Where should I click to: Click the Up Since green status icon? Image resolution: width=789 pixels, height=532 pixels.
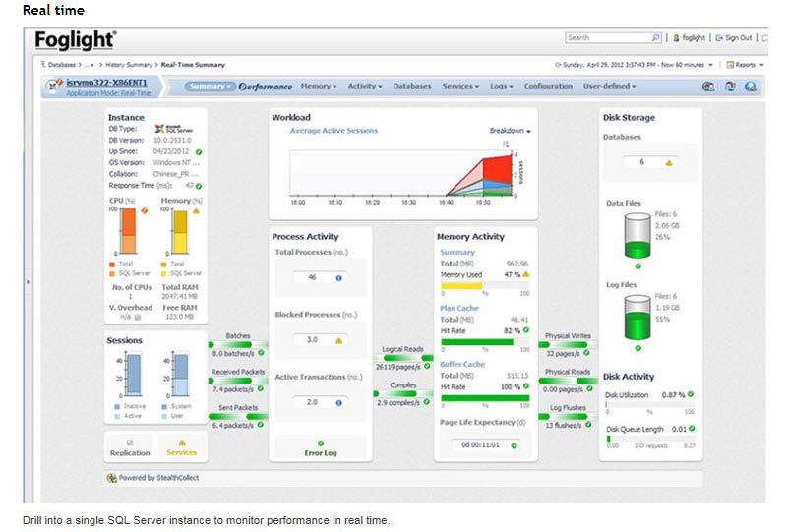[199, 151]
